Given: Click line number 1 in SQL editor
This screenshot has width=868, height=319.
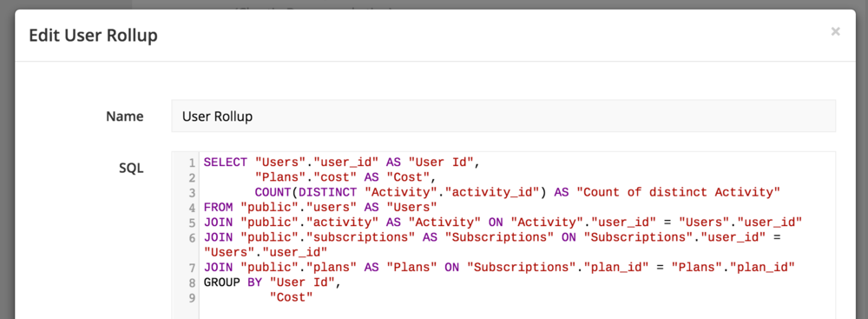Looking at the screenshot, I should click(x=192, y=163).
